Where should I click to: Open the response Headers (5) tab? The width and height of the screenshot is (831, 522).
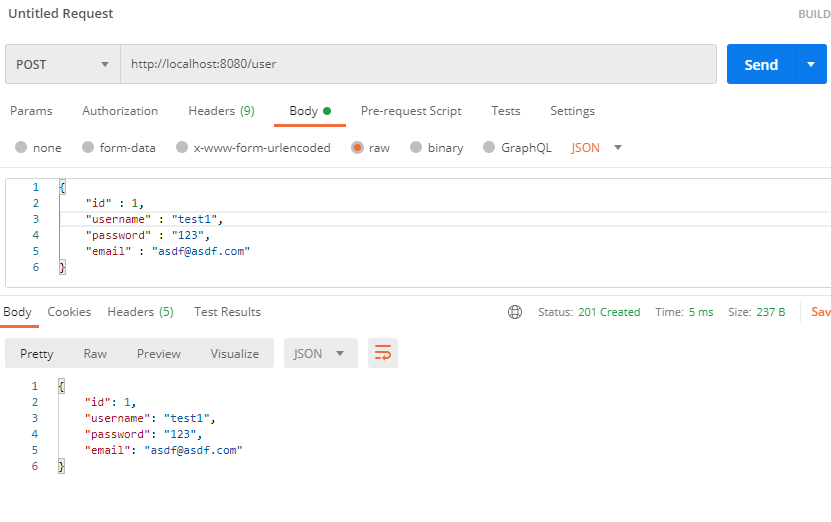coord(140,312)
